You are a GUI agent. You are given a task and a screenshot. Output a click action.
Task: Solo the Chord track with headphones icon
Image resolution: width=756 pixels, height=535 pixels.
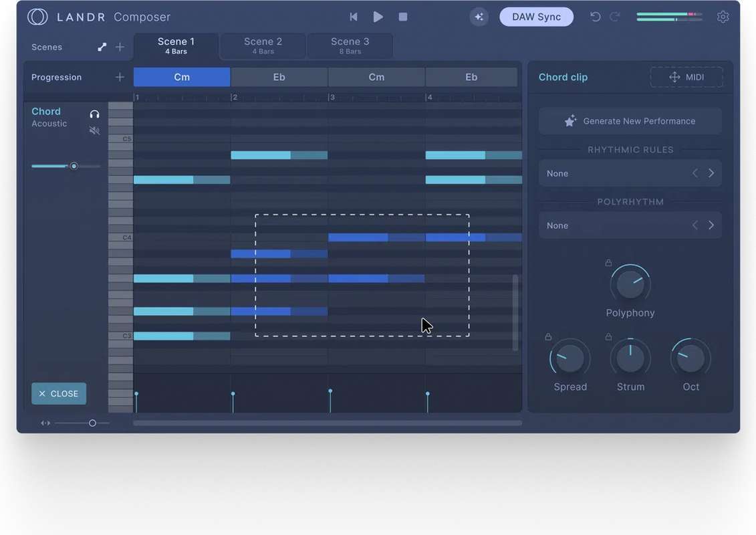[x=94, y=114]
